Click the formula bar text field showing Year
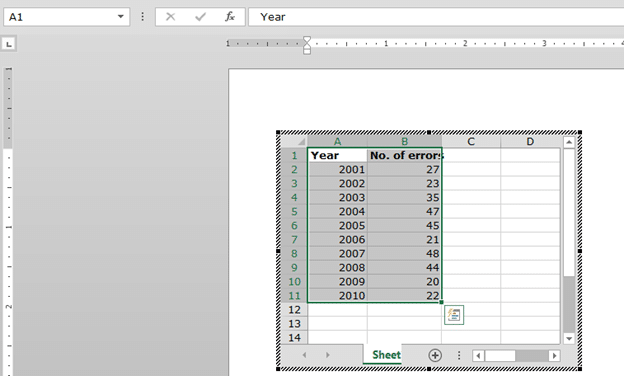Viewport: 624px width, 376px height. 436,17
